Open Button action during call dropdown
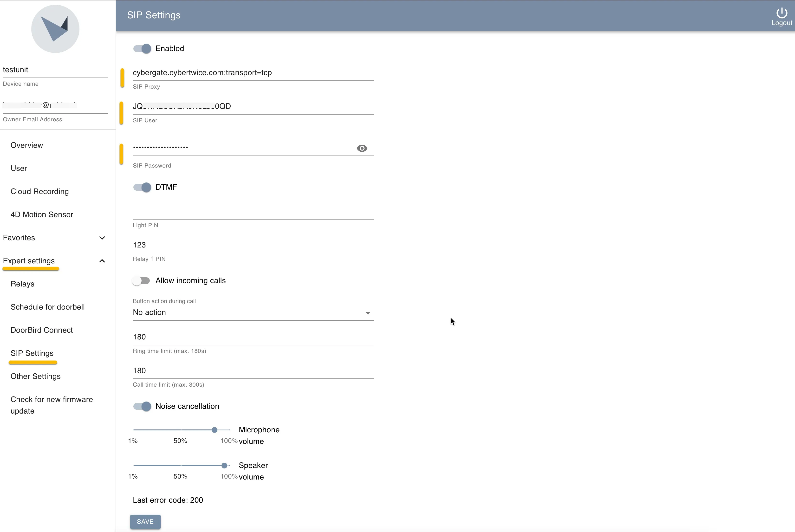 253,312
